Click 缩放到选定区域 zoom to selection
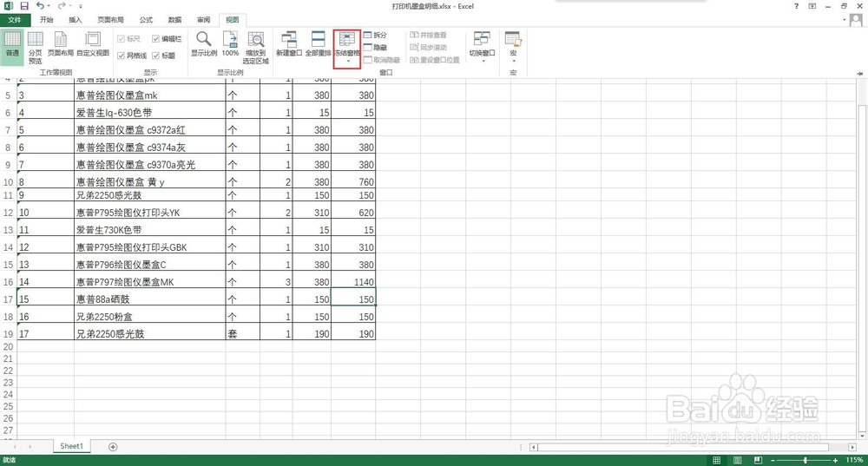 (256, 48)
